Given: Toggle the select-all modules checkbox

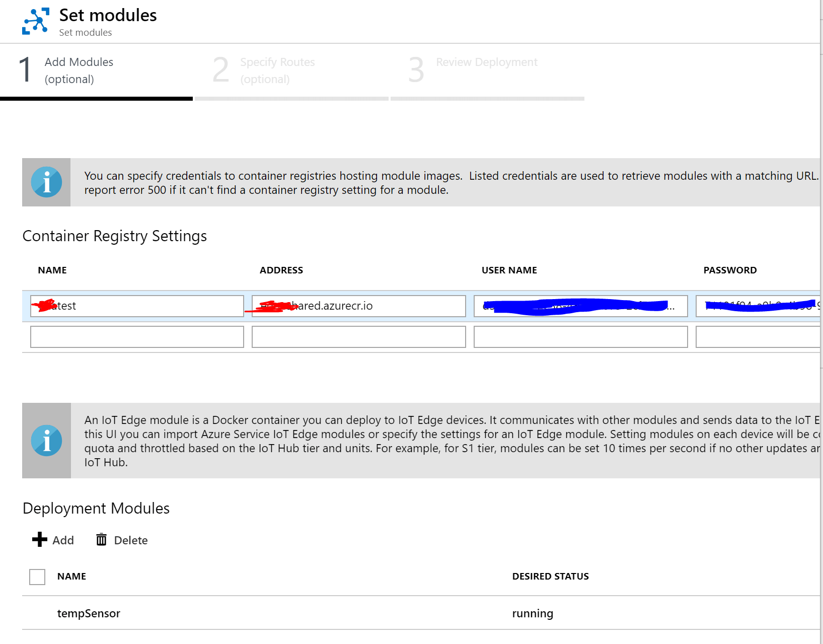Looking at the screenshot, I should (x=37, y=577).
